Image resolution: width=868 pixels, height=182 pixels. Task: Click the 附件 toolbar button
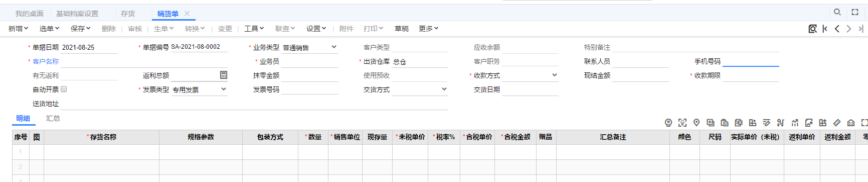346,29
